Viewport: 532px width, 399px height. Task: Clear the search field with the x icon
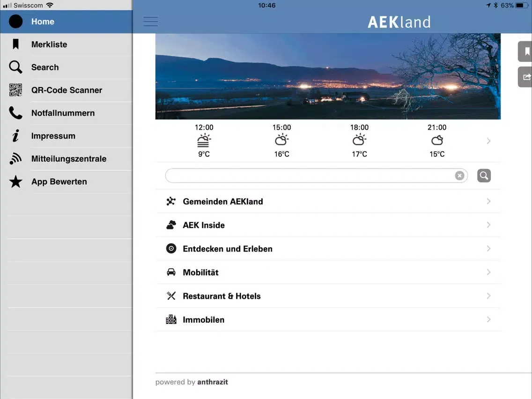coord(459,176)
